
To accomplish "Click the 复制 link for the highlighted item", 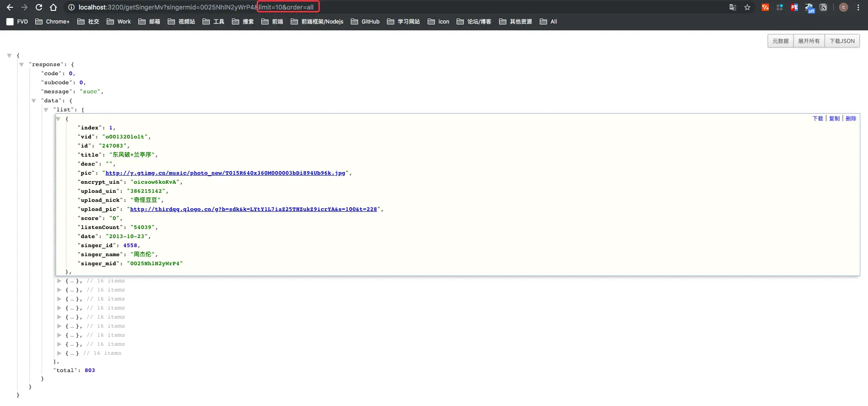I will [x=834, y=119].
